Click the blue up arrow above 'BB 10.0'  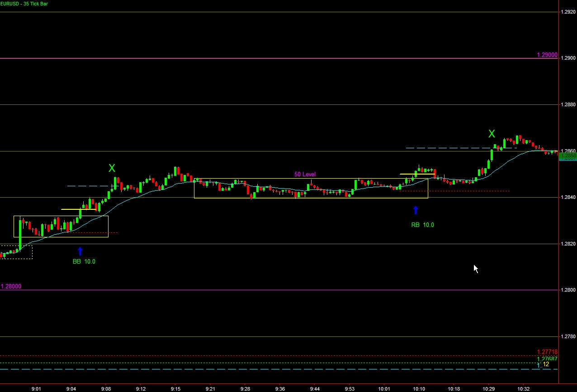coord(80,251)
